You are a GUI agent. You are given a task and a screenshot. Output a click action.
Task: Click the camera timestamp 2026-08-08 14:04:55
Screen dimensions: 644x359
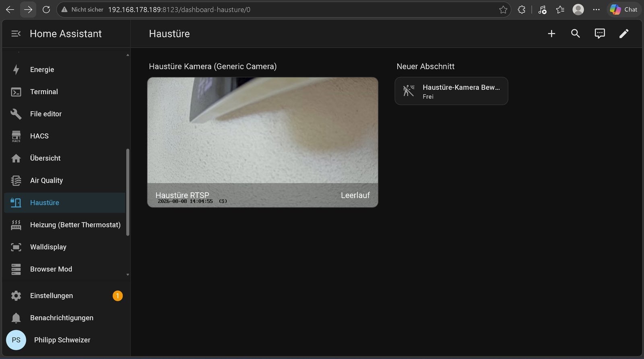[185, 201]
